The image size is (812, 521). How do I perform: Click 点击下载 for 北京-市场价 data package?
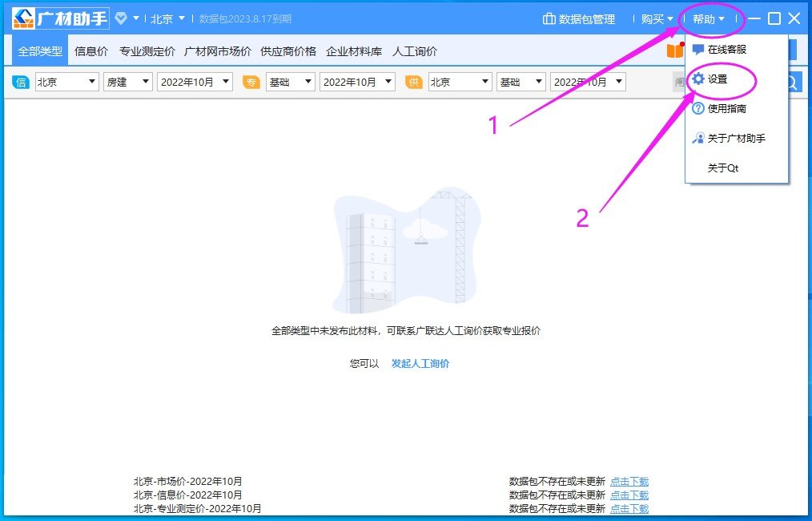click(629, 481)
